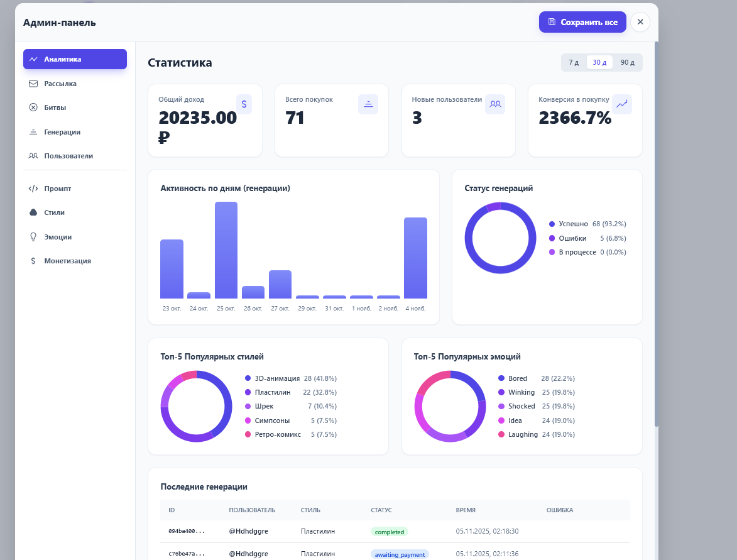
Task: Click the users icon next to Пользователи
Action: pyautogui.click(x=33, y=156)
